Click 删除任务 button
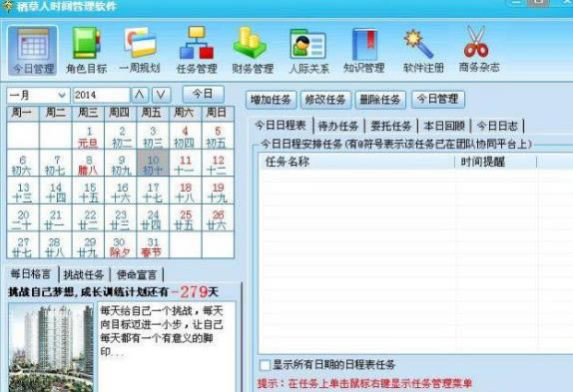573x392 pixels. coord(380,100)
